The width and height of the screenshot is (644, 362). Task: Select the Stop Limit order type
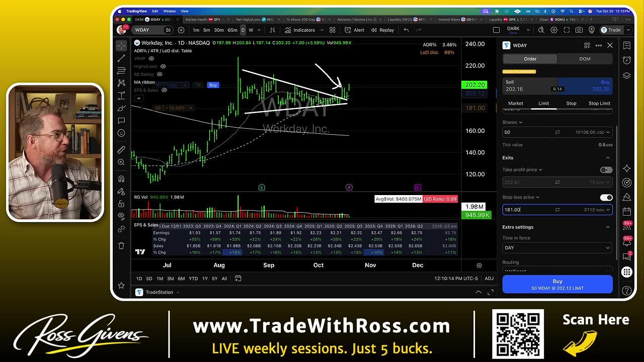coord(599,104)
